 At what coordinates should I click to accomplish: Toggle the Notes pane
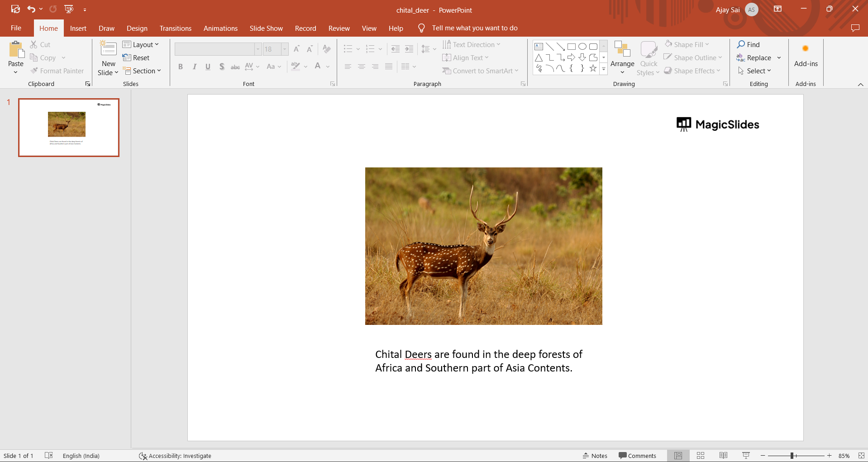pos(595,456)
